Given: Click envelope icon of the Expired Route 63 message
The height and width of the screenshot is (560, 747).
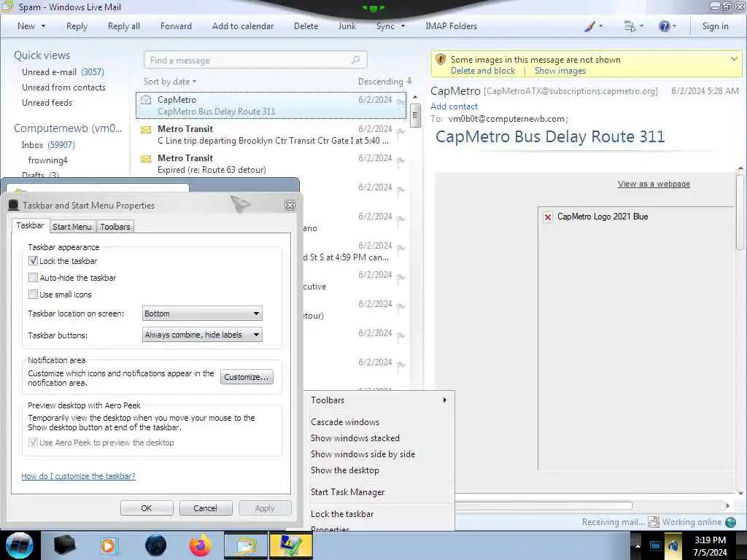Looking at the screenshot, I should coord(146,158).
